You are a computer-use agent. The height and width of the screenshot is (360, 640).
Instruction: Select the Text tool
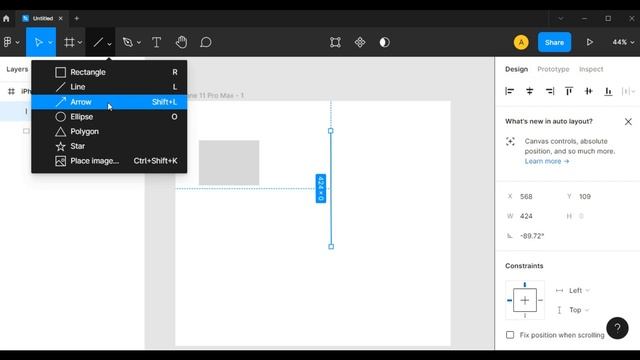[156, 42]
